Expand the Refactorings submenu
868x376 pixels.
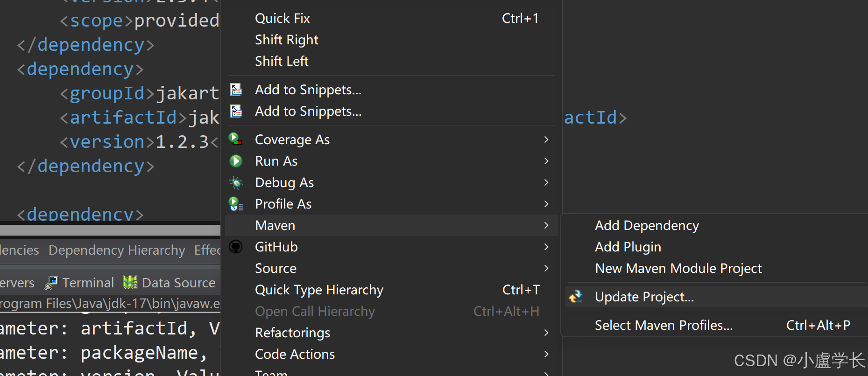[x=545, y=333]
